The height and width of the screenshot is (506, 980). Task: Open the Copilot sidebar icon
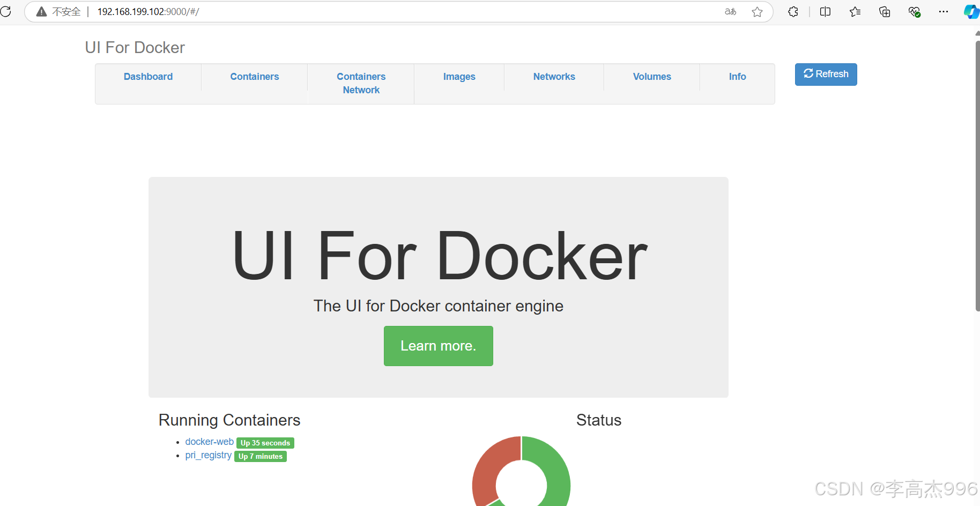coord(972,12)
